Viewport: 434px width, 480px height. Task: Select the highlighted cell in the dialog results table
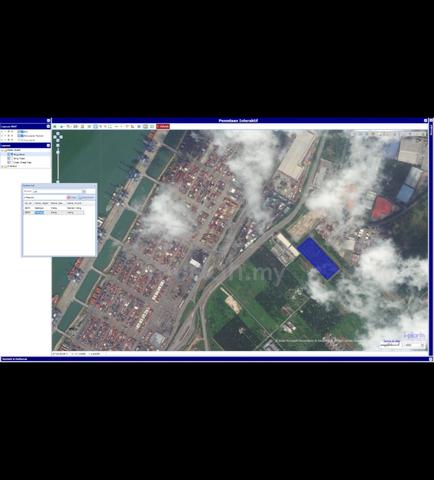[x=39, y=212]
